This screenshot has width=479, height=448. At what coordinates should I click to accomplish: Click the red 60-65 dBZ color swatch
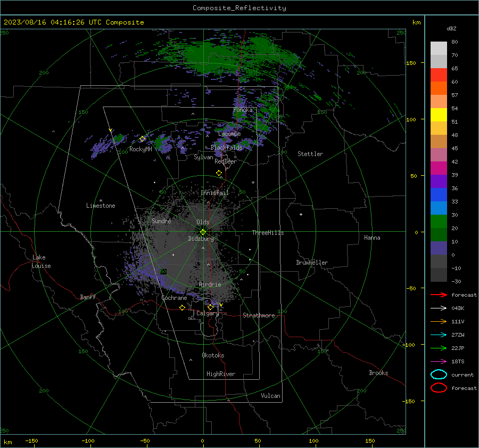click(439, 75)
